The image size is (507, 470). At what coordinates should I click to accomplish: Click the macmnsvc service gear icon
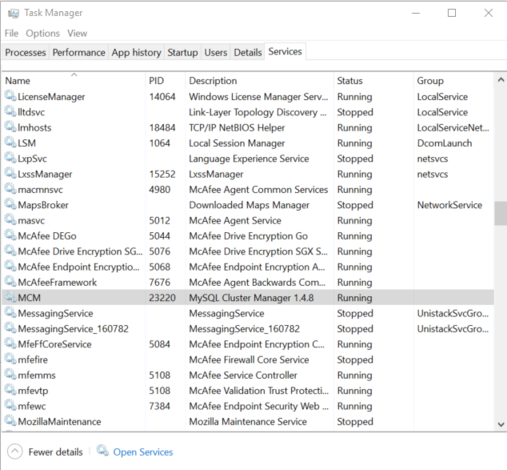[10, 189]
